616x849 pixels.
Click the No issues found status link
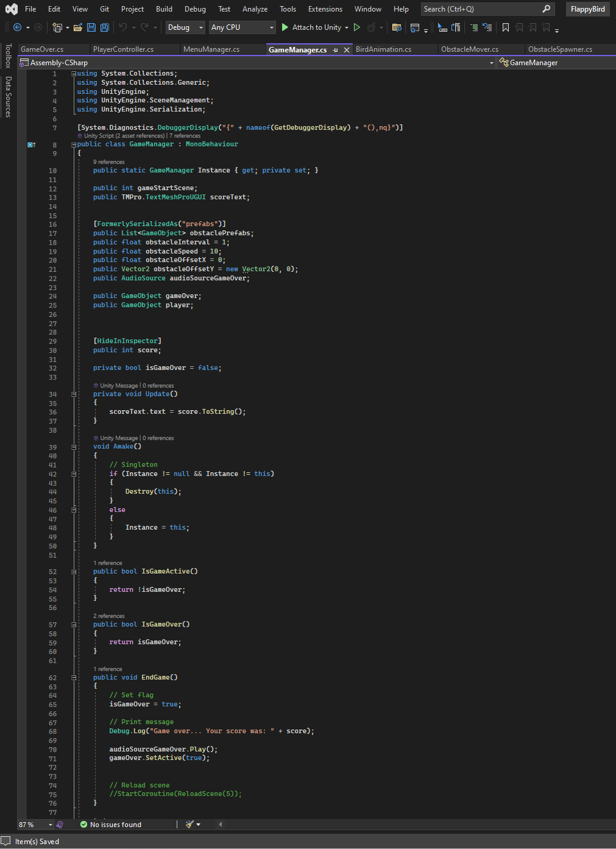pyautogui.click(x=115, y=824)
